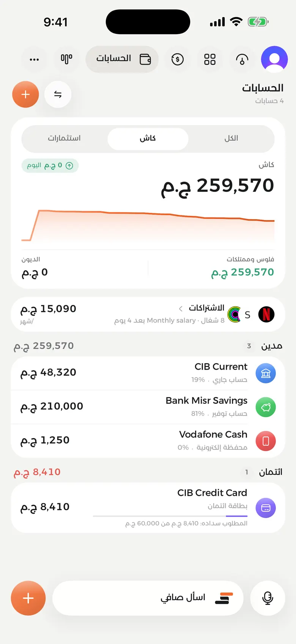
Task: Tap the bottom orange add button
Action: (x=28, y=598)
